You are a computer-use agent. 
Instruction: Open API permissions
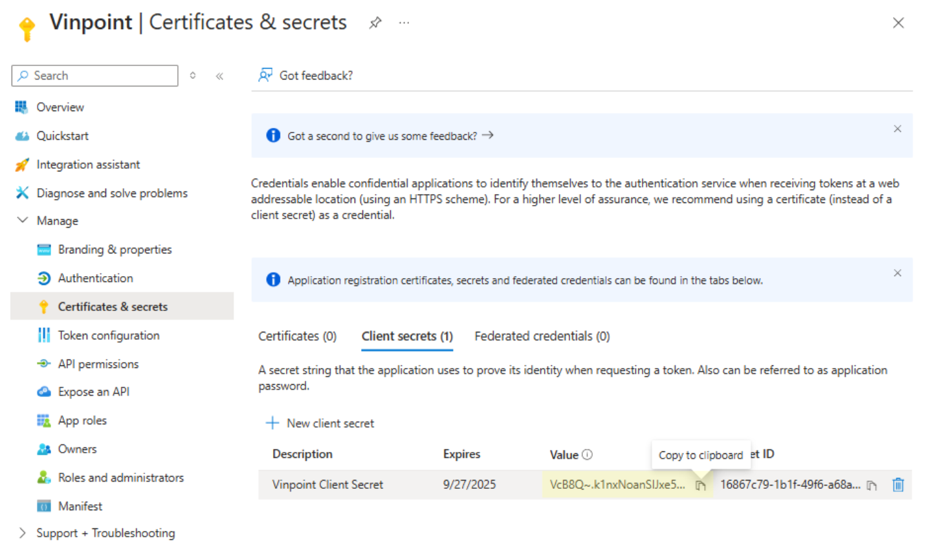tap(98, 364)
